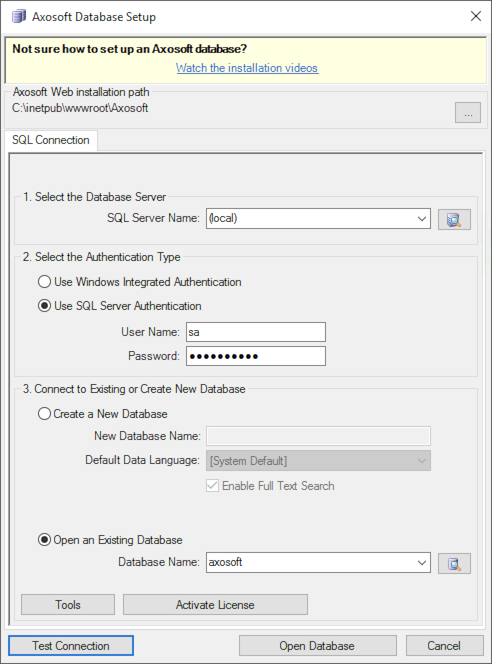Image resolution: width=492 pixels, height=664 pixels.
Task: Click the Tools button
Action: pos(68,604)
